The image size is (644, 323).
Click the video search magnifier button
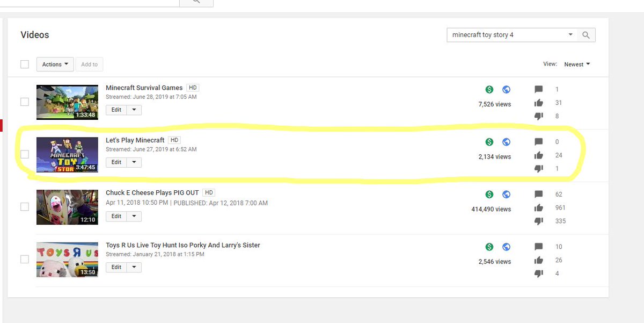(x=586, y=35)
